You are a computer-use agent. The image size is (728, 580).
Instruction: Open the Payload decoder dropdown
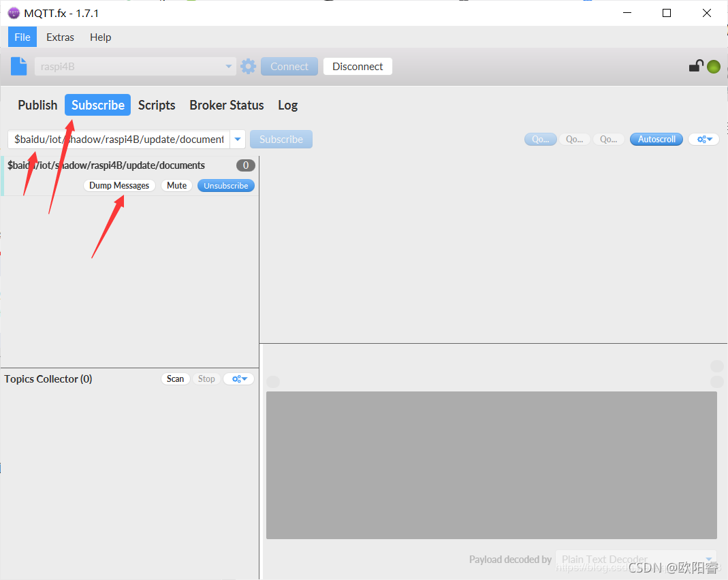coord(636,559)
